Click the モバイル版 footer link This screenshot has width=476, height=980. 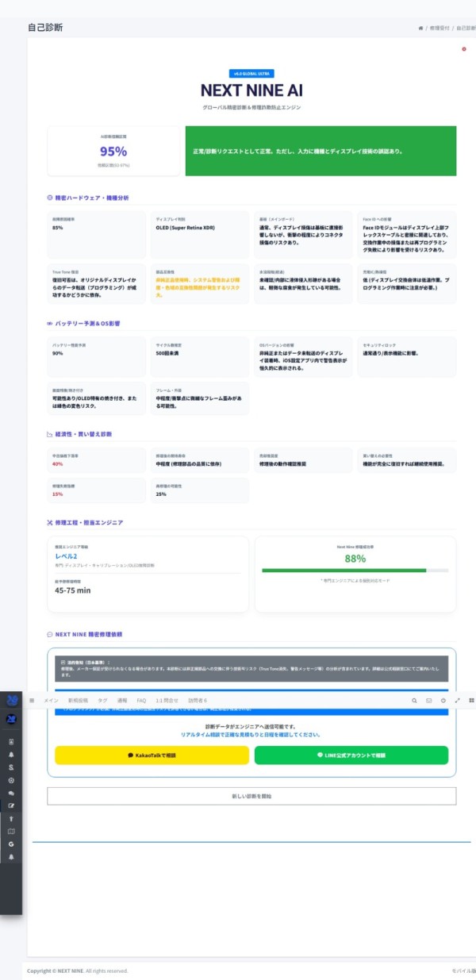(463, 970)
